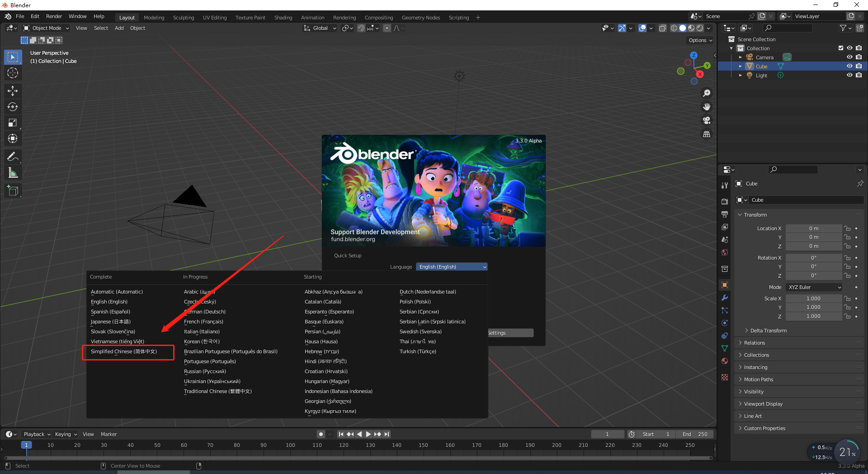Screen dimensions: 868x474
Task: Switch to the Modeling workspace tab
Action: pyautogui.click(x=154, y=18)
